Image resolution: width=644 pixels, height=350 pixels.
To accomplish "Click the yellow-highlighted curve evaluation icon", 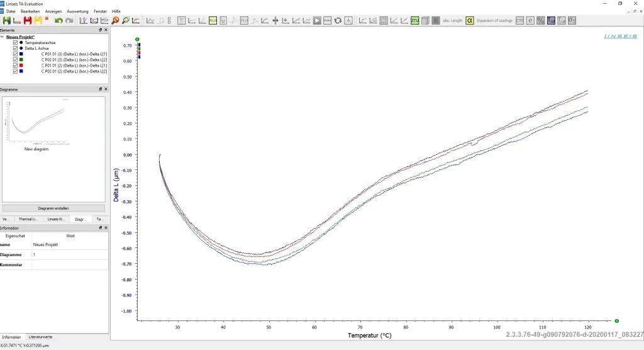I will [x=213, y=21].
